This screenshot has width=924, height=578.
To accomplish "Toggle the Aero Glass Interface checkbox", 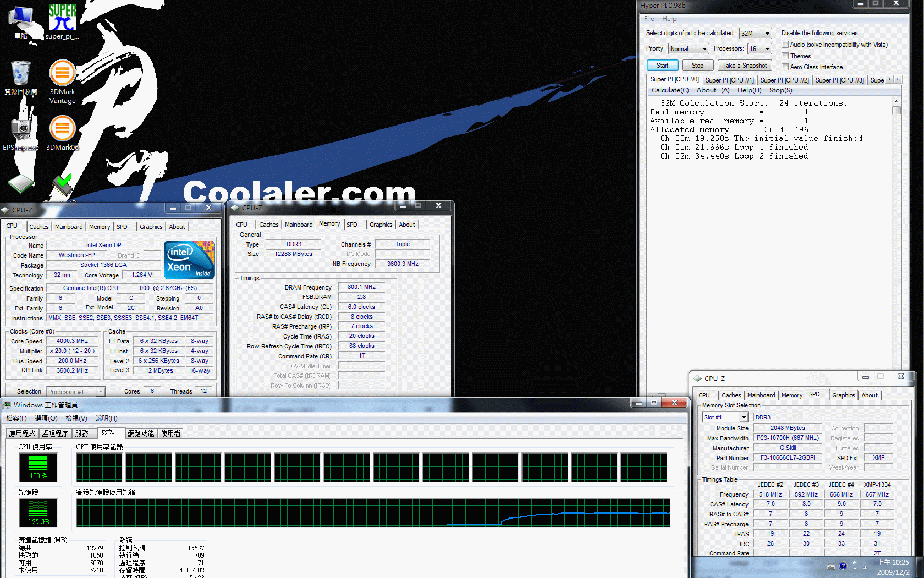I will pos(785,67).
